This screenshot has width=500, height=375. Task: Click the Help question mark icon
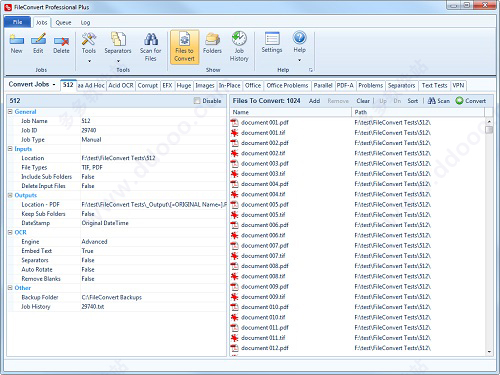pyautogui.click(x=299, y=38)
